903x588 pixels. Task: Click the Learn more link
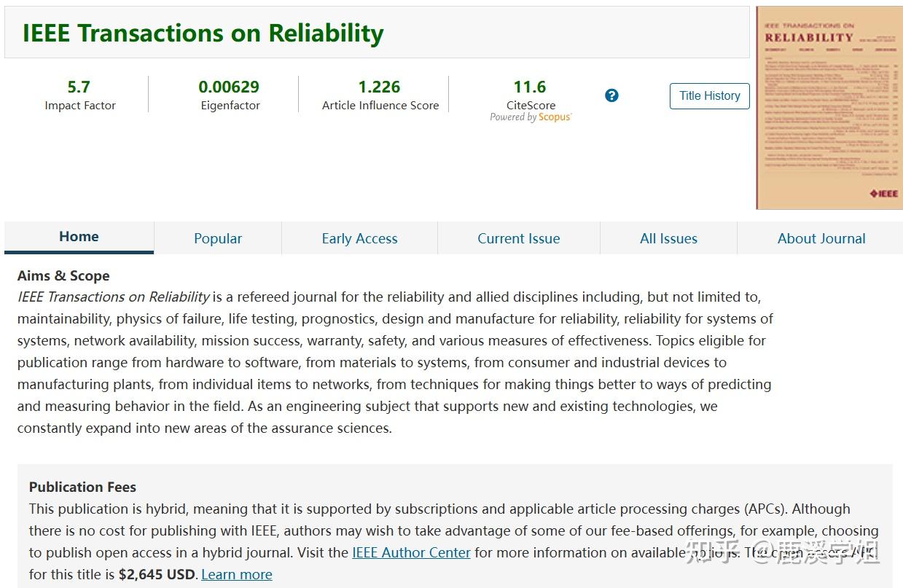pyautogui.click(x=237, y=574)
